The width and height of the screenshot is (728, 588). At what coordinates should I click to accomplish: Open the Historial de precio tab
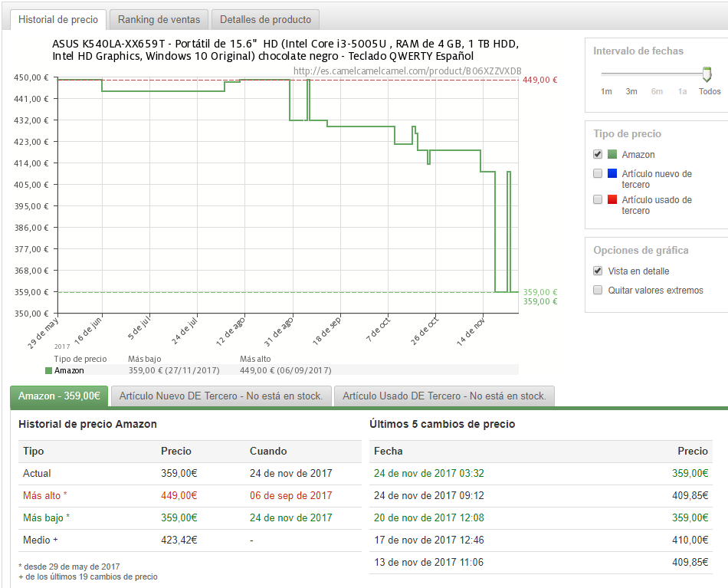point(58,19)
